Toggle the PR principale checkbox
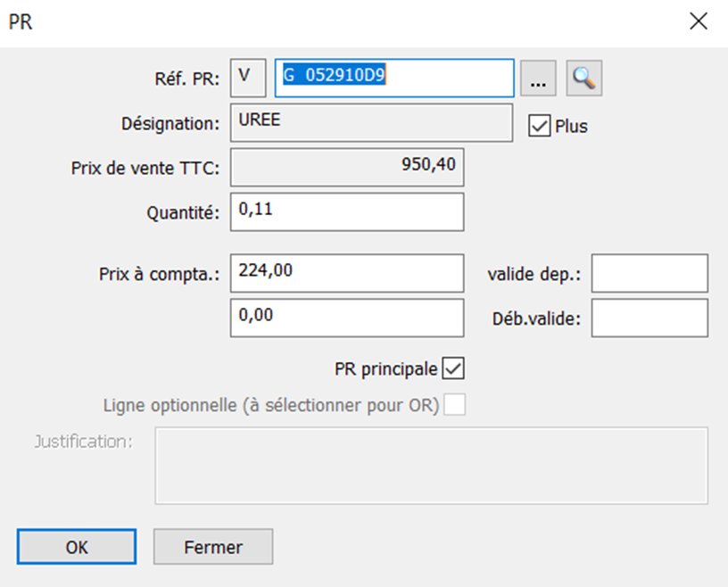 [x=453, y=368]
